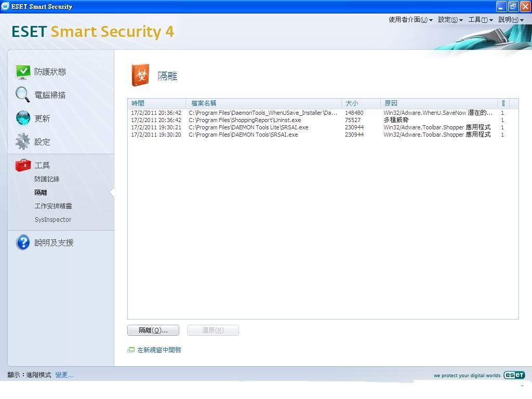Click the red toolbox Tools icon

point(23,165)
